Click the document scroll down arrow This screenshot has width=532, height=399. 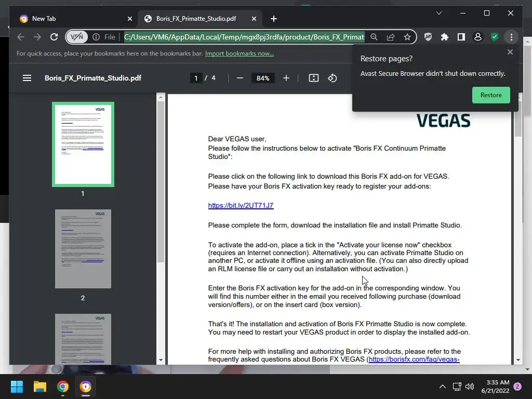point(518,360)
